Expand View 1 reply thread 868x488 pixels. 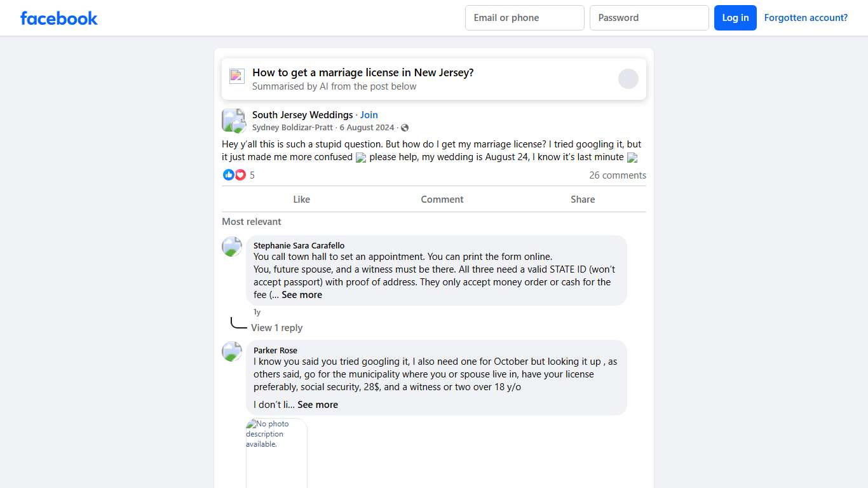276,328
